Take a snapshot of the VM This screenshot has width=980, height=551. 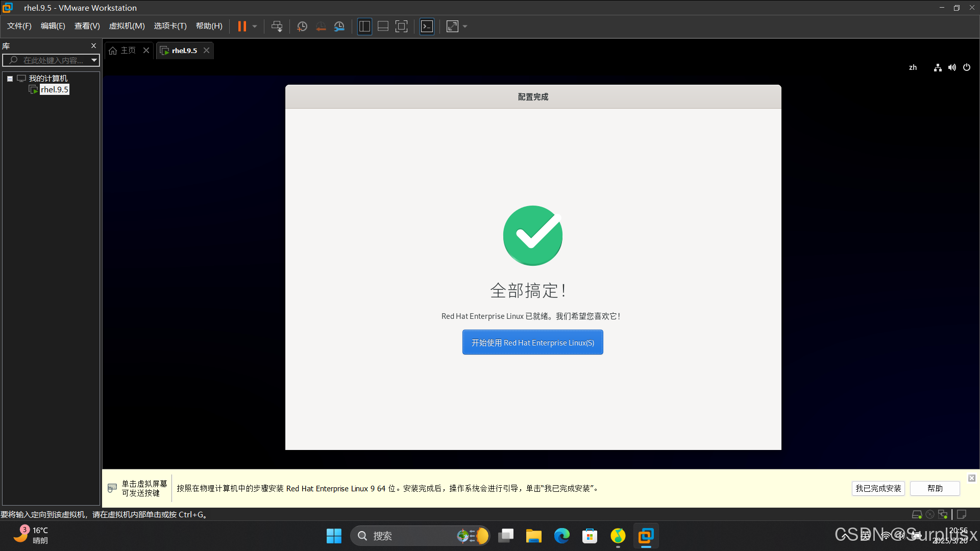tap(302, 27)
